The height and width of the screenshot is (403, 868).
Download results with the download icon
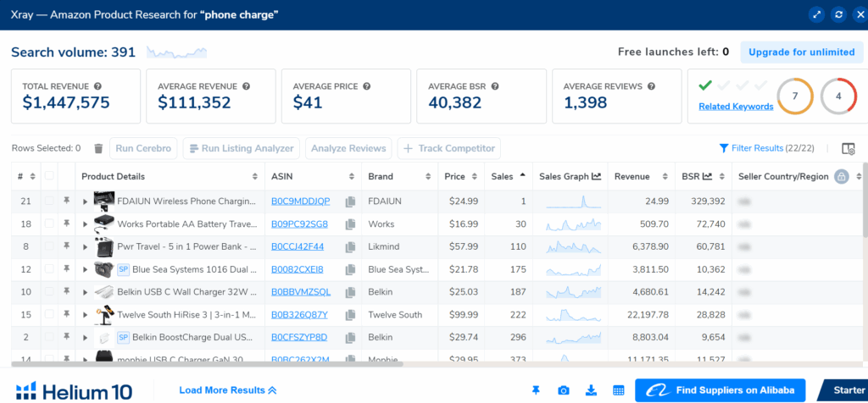(x=591, y=391)
